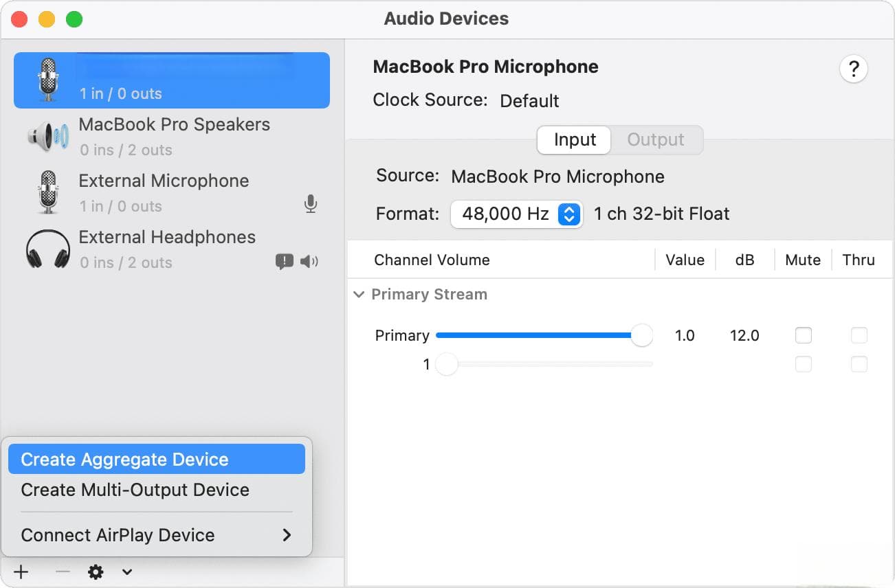Click the dB column header
The width and height of the screenshot is (895, 588).
click(x=744, y=260)
